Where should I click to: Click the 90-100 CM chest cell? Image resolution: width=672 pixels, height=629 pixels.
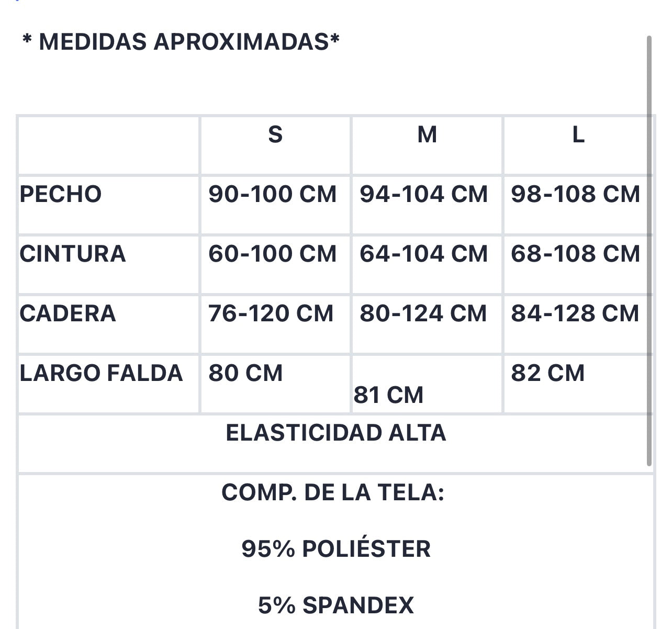point(272,194)
